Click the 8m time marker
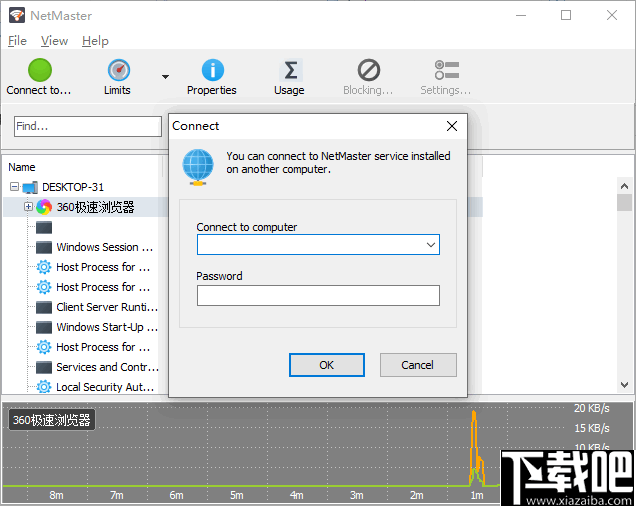This screenshot has height=506, width=636. click(x=56, y=495)
